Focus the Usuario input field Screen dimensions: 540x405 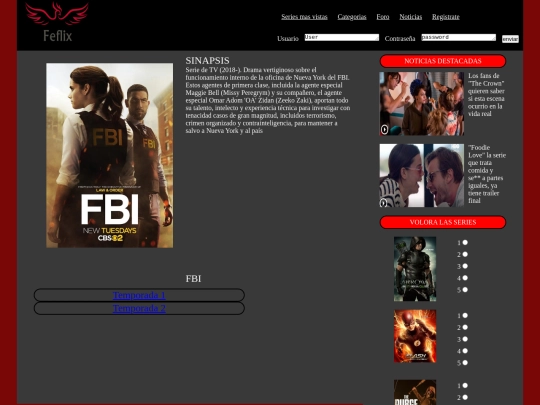(342, 37)
